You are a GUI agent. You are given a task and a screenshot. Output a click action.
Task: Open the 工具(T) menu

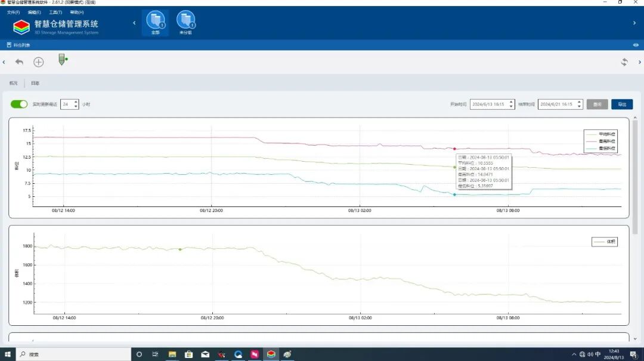pos(55,13)
